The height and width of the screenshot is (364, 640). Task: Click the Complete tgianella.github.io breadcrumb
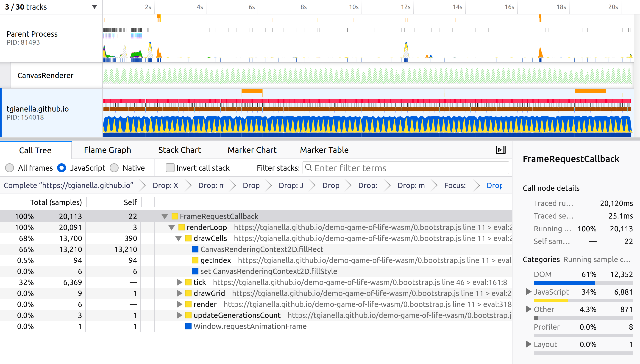69,185
